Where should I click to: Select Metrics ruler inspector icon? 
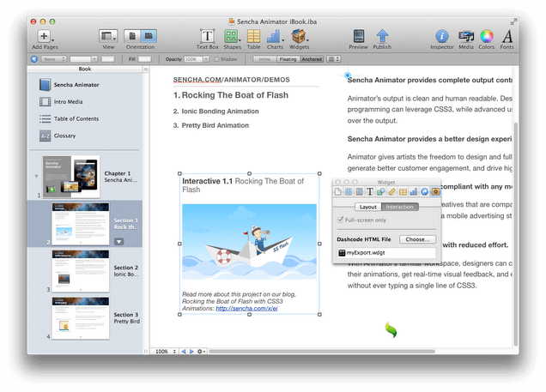pos(391,191)
